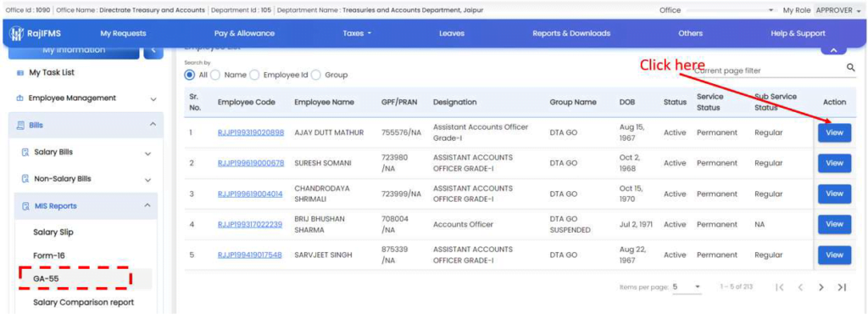Open the Help & Support menu
The height and width of the screenshot is (320, 868).
[798, 33]
